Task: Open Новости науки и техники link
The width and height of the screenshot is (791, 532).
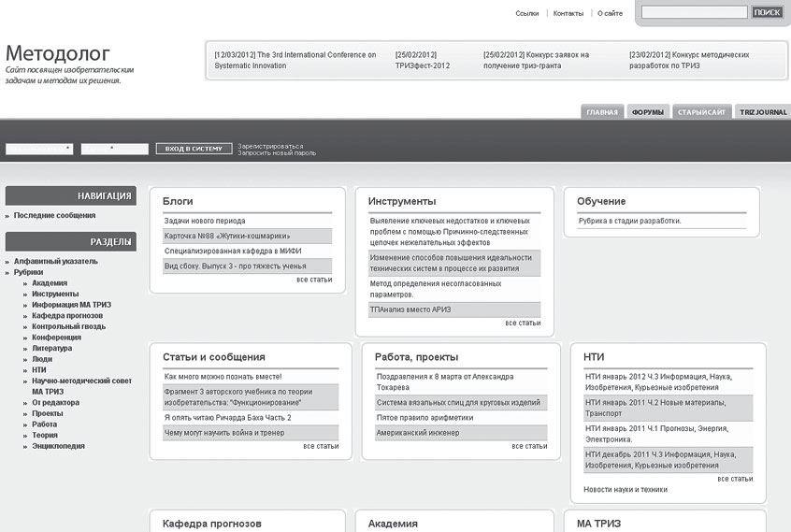Action: click(626, 490)
